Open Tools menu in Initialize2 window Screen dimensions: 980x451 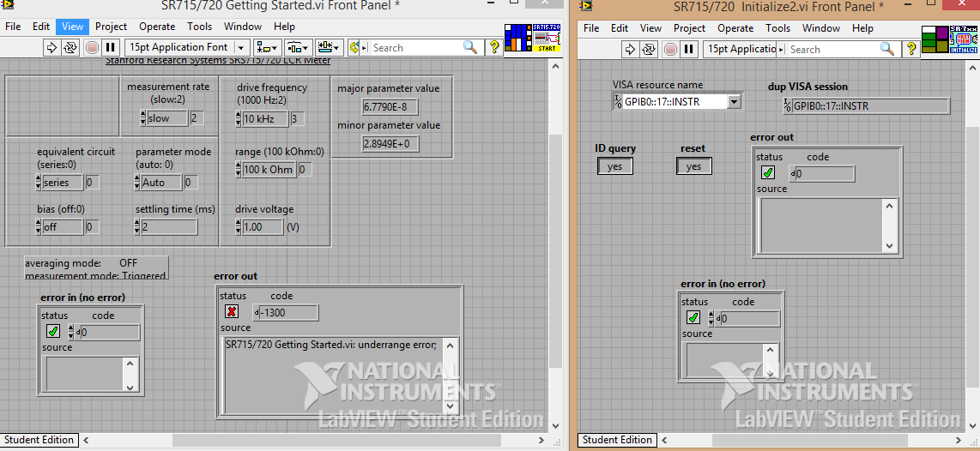[x=778, y=28]
